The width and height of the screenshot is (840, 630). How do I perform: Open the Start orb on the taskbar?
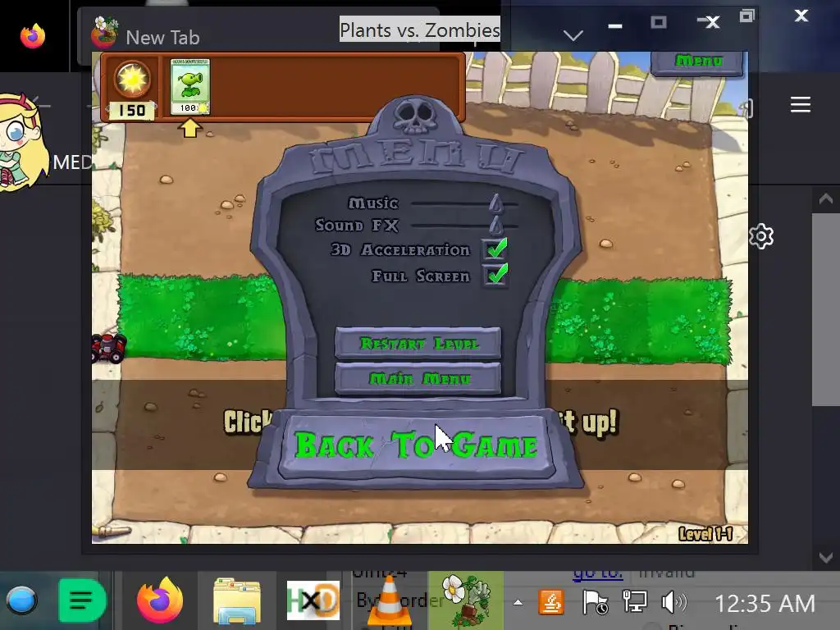21,600
